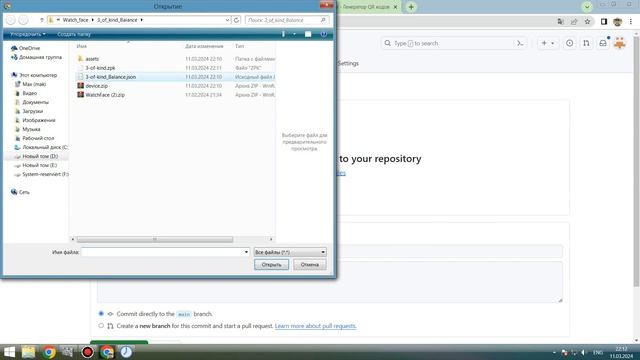Select Create a new branch option

pyautogui.click(x=101, y=326)
